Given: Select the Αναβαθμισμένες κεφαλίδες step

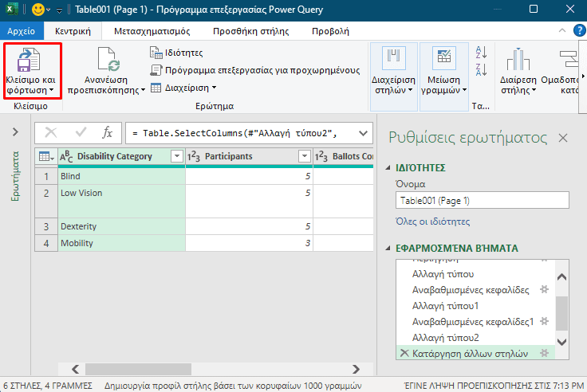Looking at the screenshot, I should coord(471,290).
